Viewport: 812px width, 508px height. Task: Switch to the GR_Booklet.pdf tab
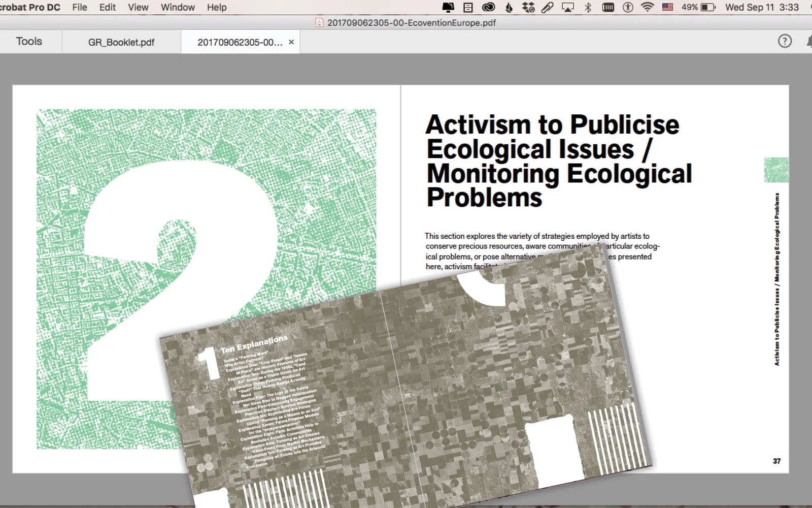click(121, 42)
